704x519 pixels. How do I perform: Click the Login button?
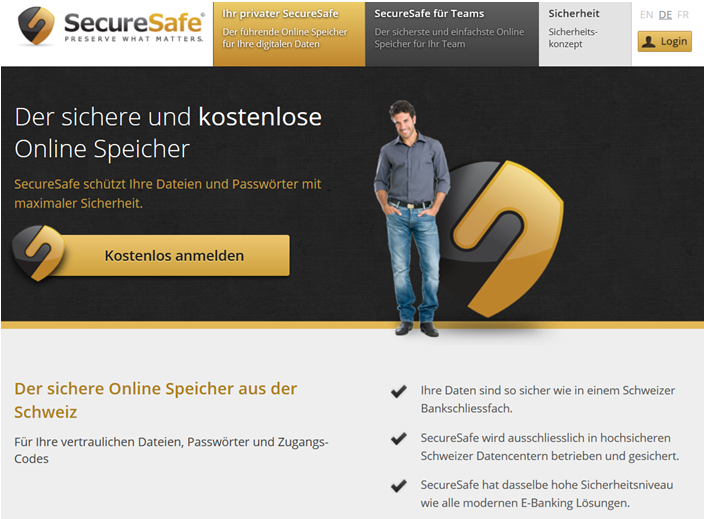click(x=664, y=42)
